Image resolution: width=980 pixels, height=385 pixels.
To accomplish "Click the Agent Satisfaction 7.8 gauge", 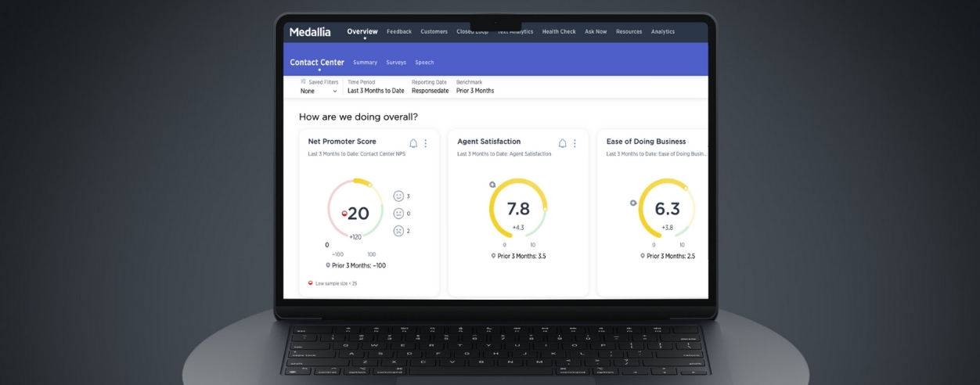I will tap(518, 208).
